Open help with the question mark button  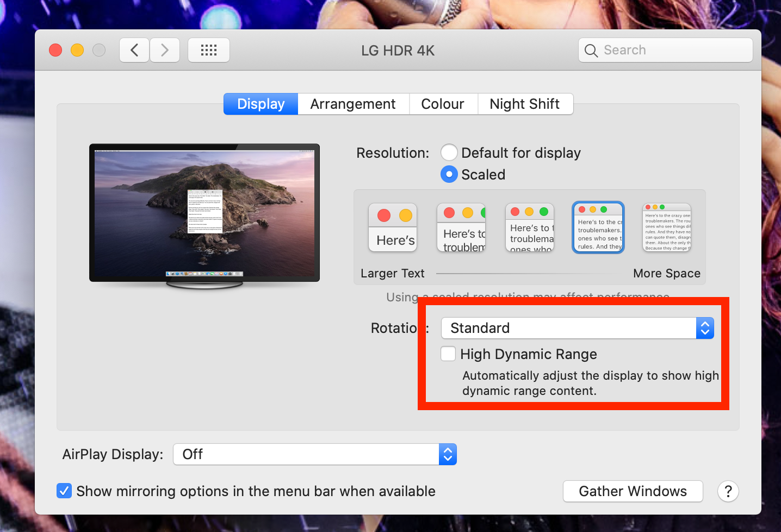[x=728, y=491]
